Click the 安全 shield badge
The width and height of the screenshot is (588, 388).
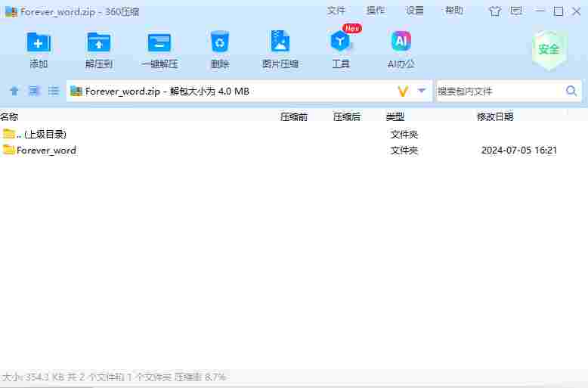(549, 50)
